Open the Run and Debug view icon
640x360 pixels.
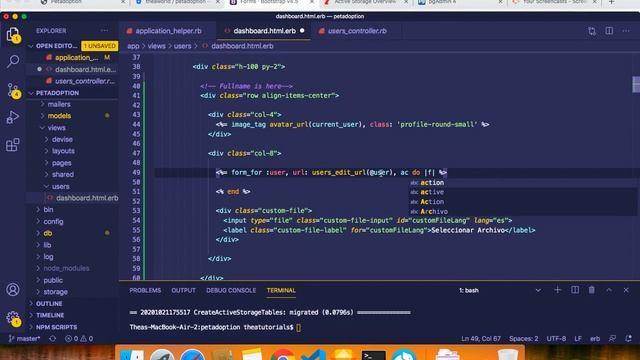(13, 118)
